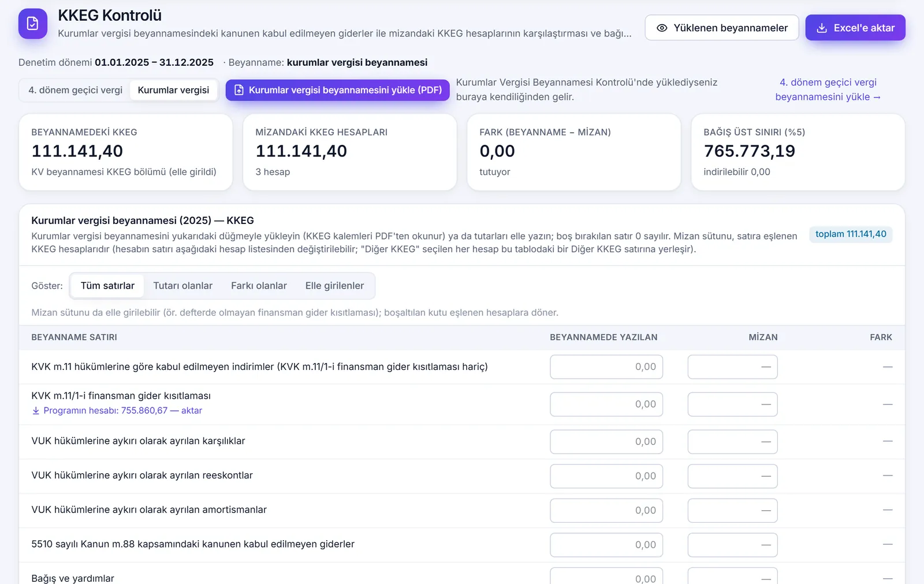Upload Kurumlar vergisi beyannamesini yükle (PDF)
The height and width of the screenshot is (584, 924).
coord(338,90)
